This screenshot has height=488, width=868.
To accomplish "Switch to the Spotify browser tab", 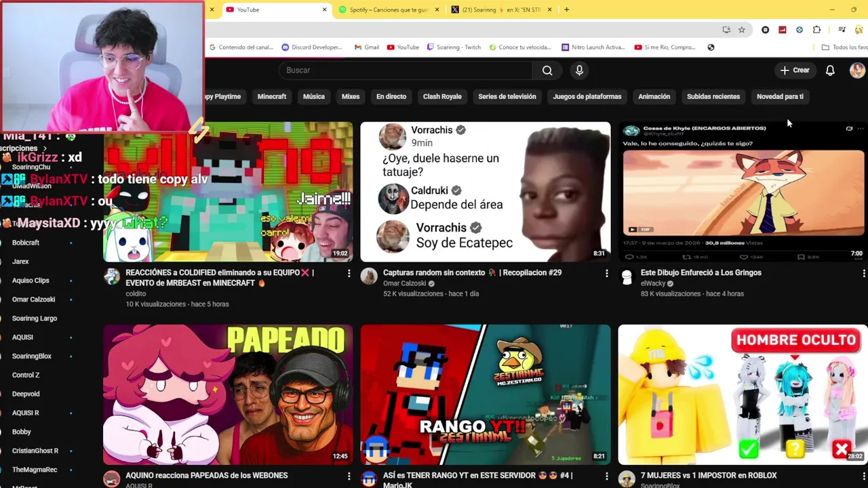I will coord(389,9).
